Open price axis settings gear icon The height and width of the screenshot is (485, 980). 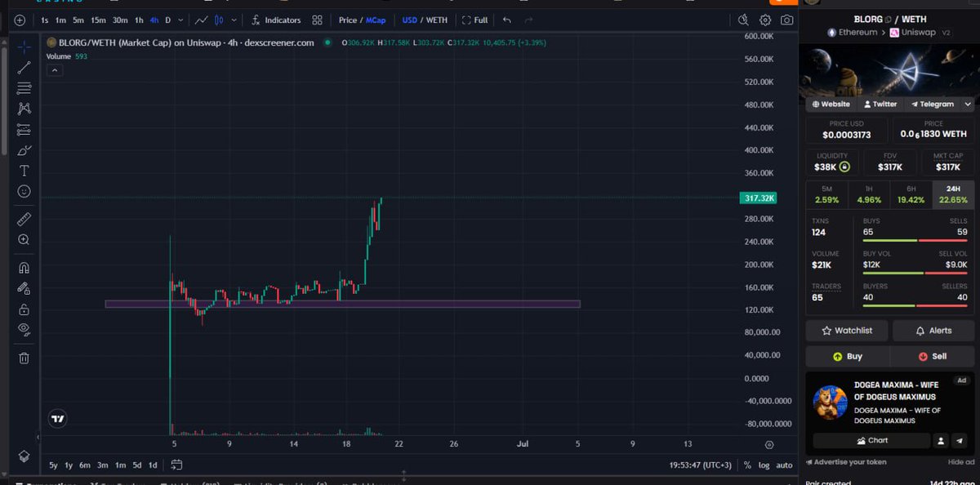tap(769, 445)
